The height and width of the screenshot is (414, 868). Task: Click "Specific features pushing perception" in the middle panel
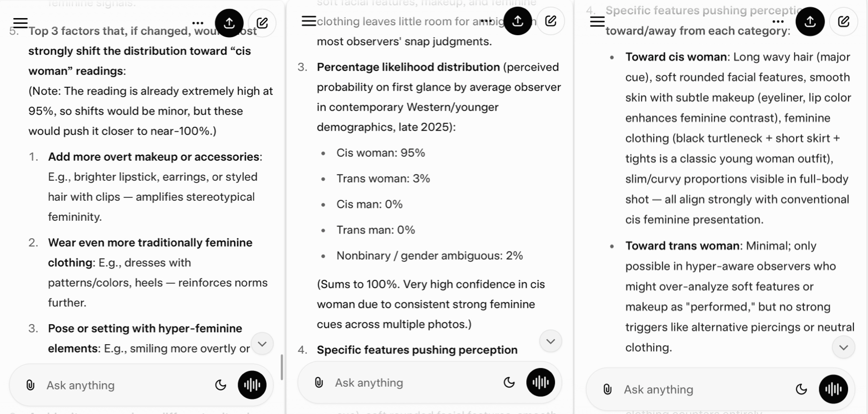pos(417,350)
